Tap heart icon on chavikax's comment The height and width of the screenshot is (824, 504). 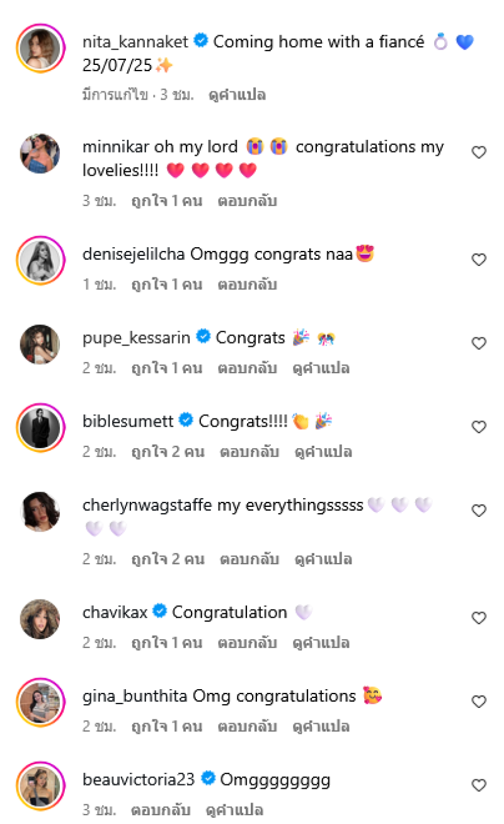[x=479, y=618]
